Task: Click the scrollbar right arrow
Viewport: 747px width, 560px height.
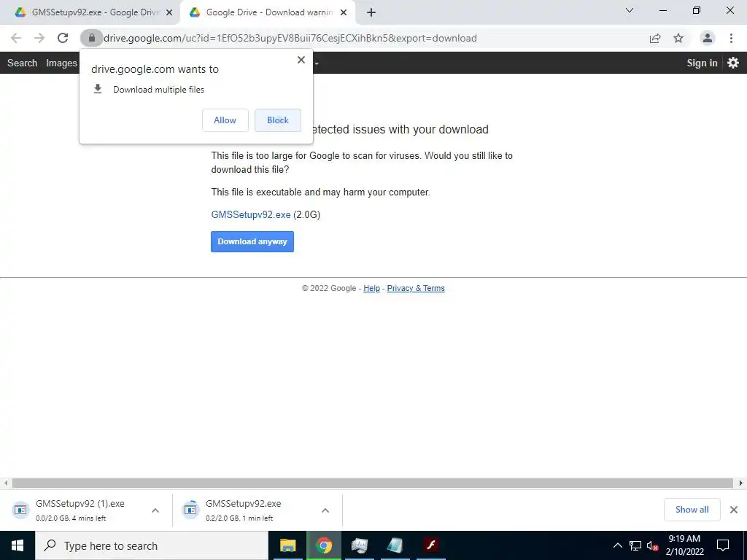Action: (x=741, y=483)
